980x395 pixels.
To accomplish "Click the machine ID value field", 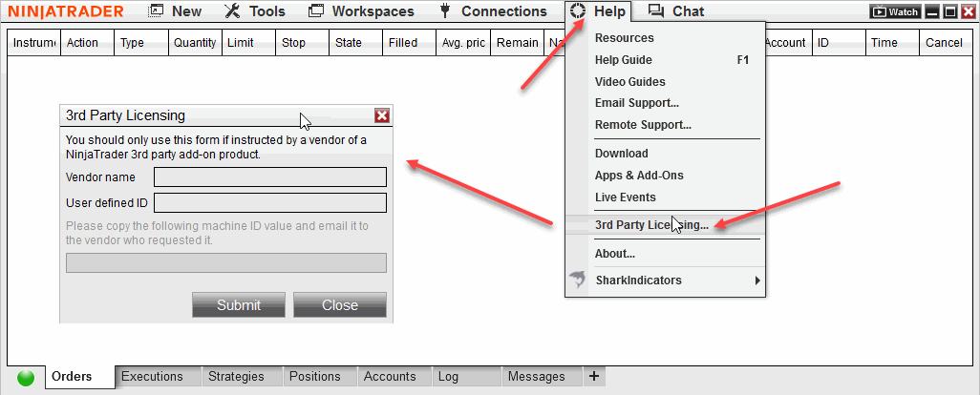I will click(x=226, y=263).
